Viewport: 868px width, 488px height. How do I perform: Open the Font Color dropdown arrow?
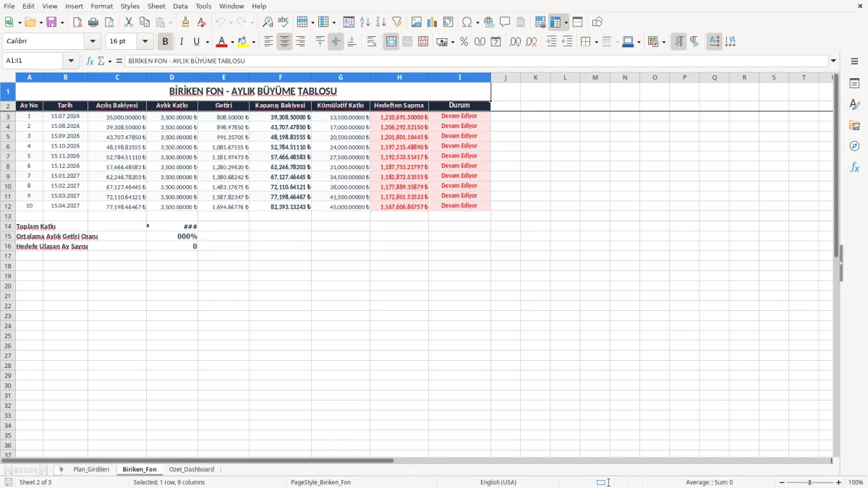[x=232, y=42]
